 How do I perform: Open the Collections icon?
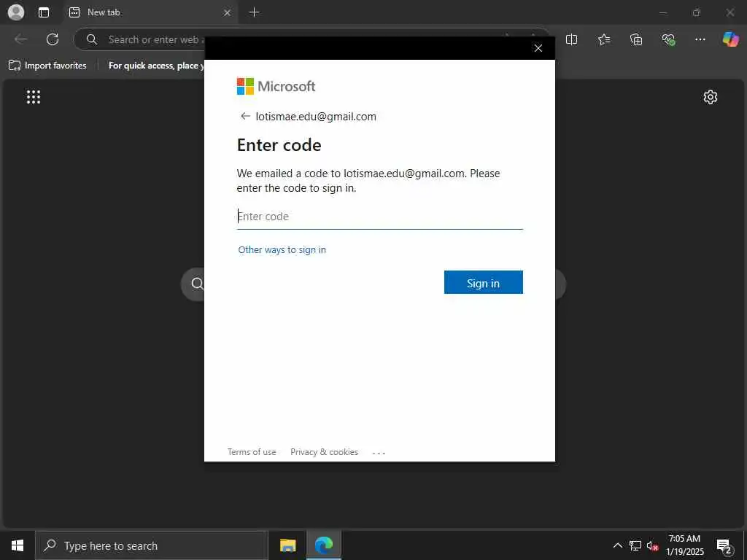click(x=636, y=39)
